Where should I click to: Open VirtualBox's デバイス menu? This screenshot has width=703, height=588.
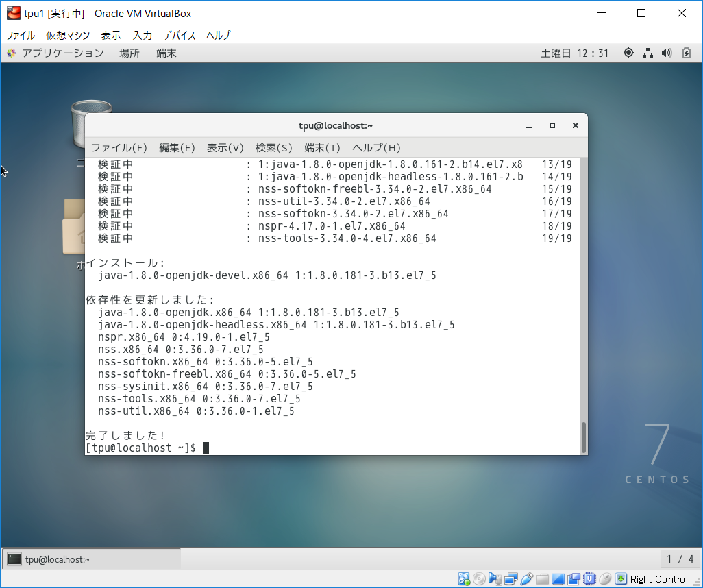click(x=180, y=35)
